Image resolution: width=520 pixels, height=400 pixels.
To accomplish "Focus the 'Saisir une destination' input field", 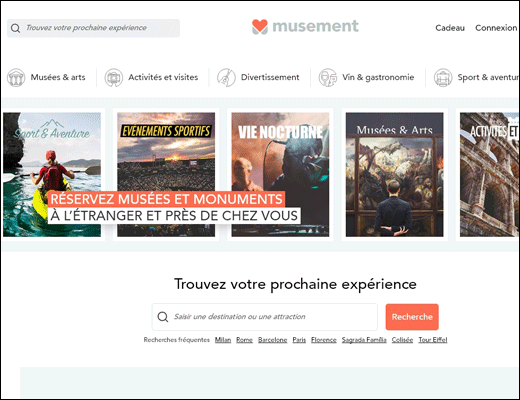I will pyautogui.click(x=265, y=317).
